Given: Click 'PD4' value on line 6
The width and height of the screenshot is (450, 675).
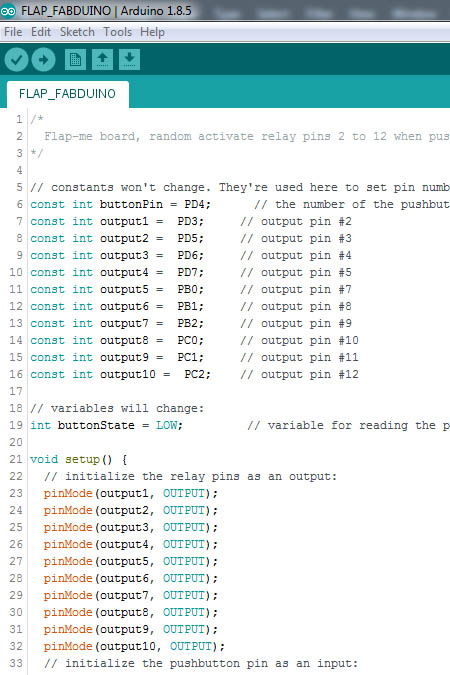Looking at the screenshot, I should point(195,204).
